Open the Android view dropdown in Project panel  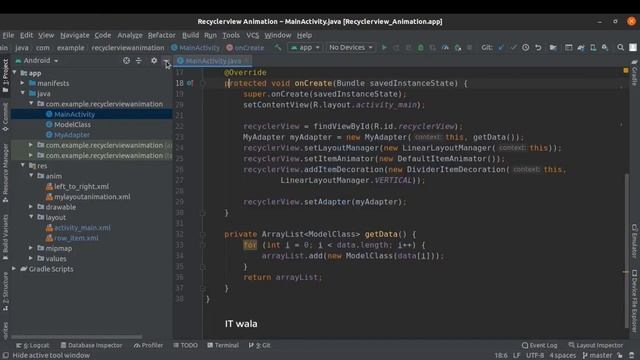[37, 60]
